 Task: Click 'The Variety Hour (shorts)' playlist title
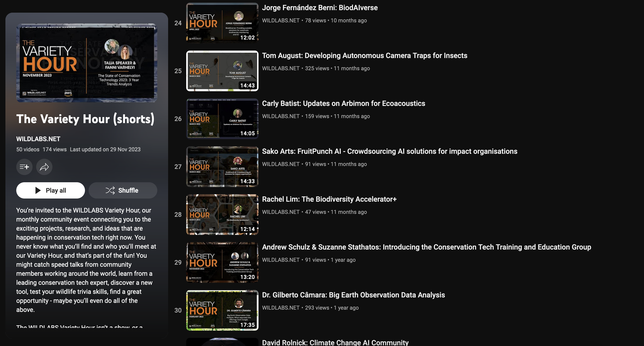pyautogui.click(x=85, y=119)
